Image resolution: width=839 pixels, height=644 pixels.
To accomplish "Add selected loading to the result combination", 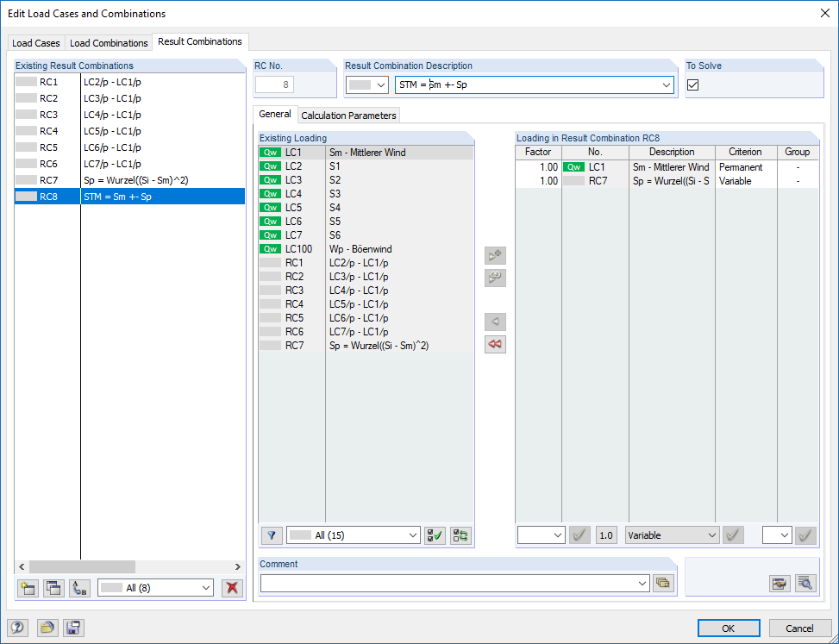I will pos(495,256).
